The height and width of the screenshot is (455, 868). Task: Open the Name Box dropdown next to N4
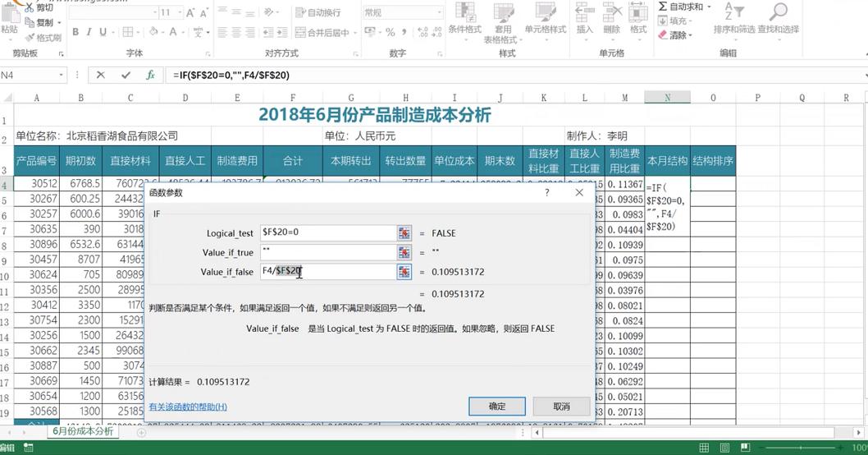[62, 75]
